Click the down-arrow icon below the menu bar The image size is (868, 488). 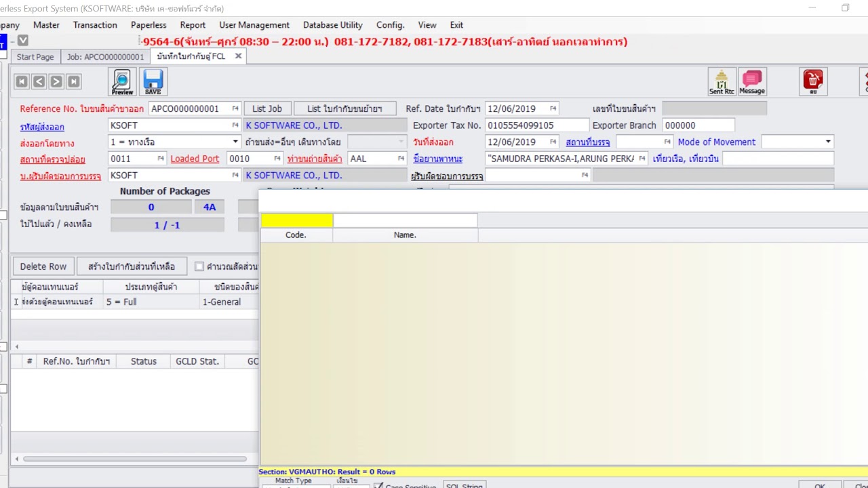23,41
